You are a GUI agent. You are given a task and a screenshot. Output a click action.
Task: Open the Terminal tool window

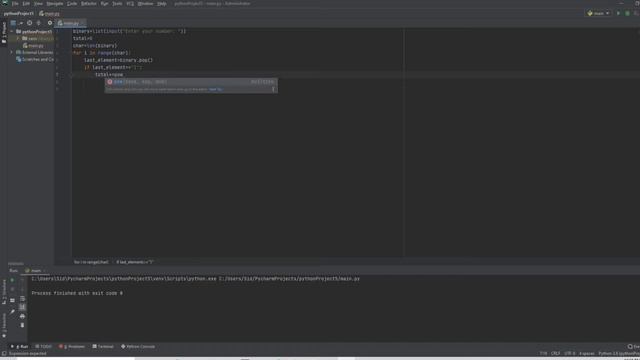pos(103,347)
